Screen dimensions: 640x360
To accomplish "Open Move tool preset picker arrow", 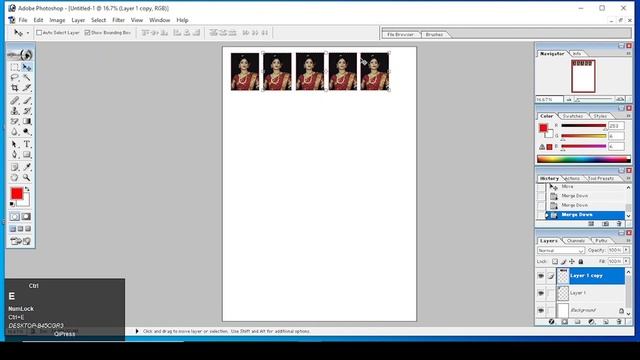I will pos(28,33).
